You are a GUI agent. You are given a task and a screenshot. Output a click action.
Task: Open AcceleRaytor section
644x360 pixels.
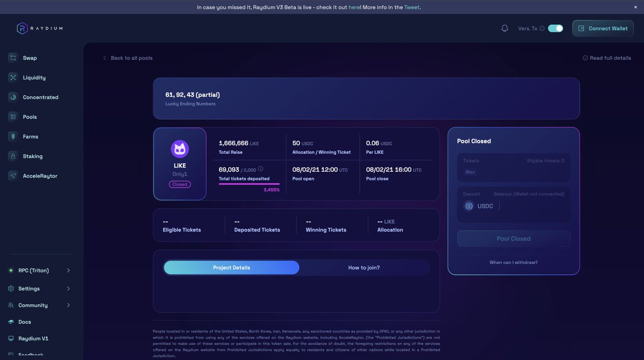pyautogui.click(x=40, y=176)
